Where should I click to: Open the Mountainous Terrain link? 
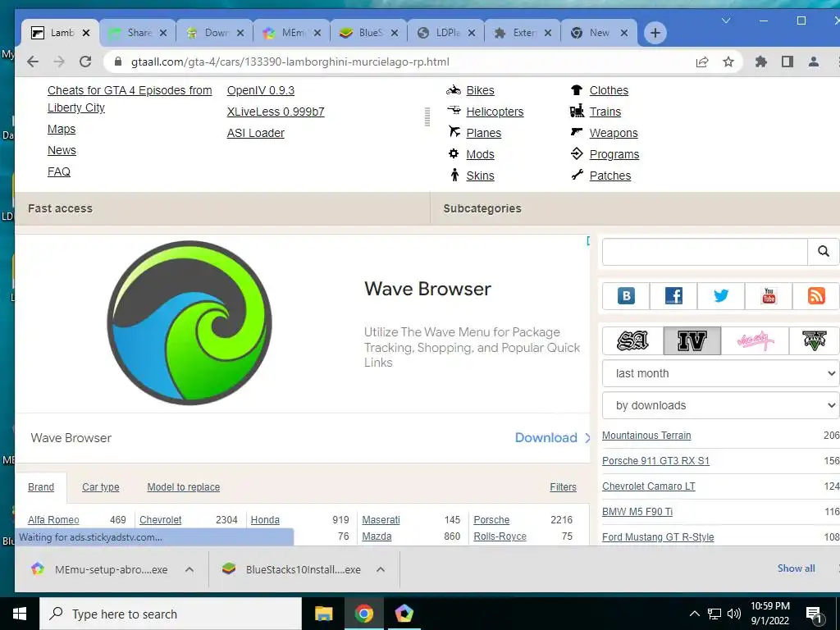[x=646, y=436]
